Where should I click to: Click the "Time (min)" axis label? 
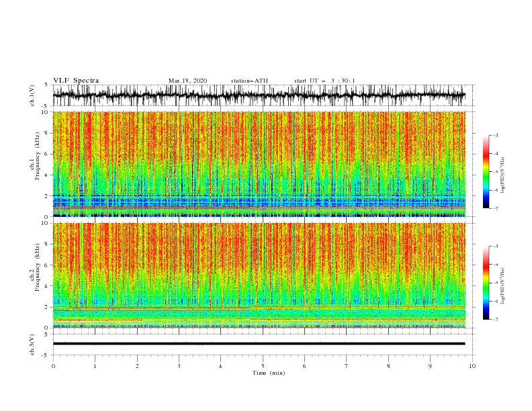tap(269, 373)
